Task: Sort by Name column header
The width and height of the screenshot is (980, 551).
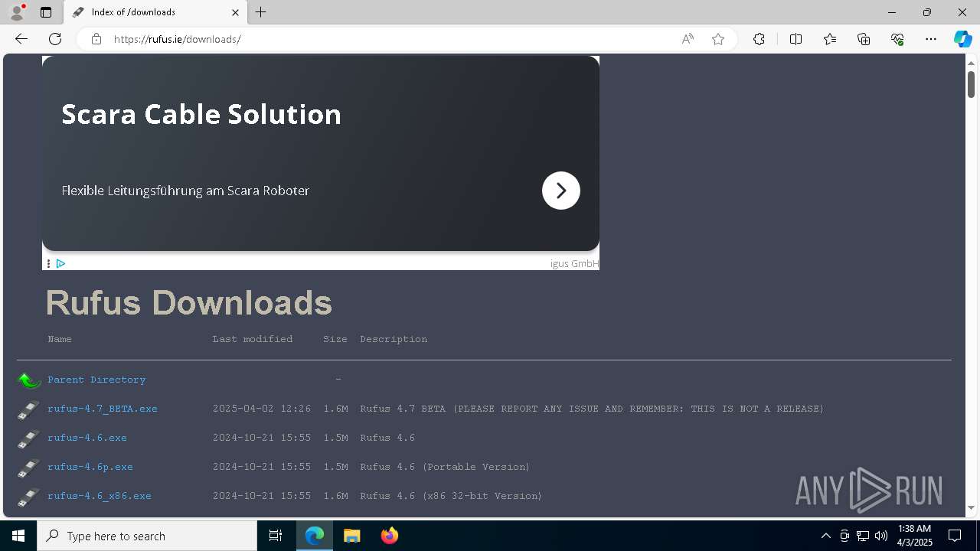Action: tap(60, 339)
